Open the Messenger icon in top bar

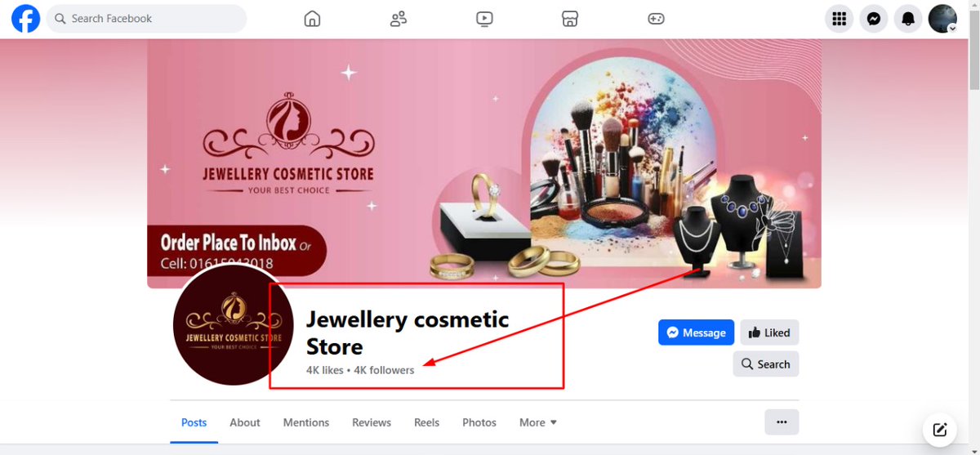873,19
